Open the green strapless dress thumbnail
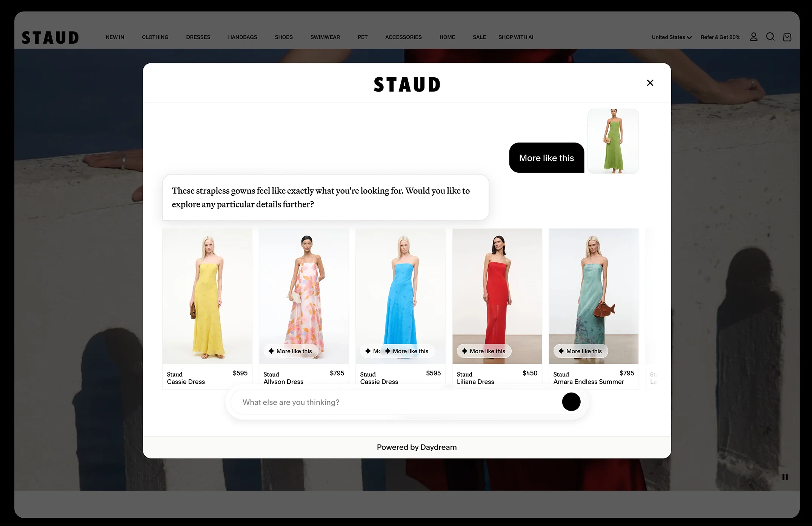 pos(613,141)
